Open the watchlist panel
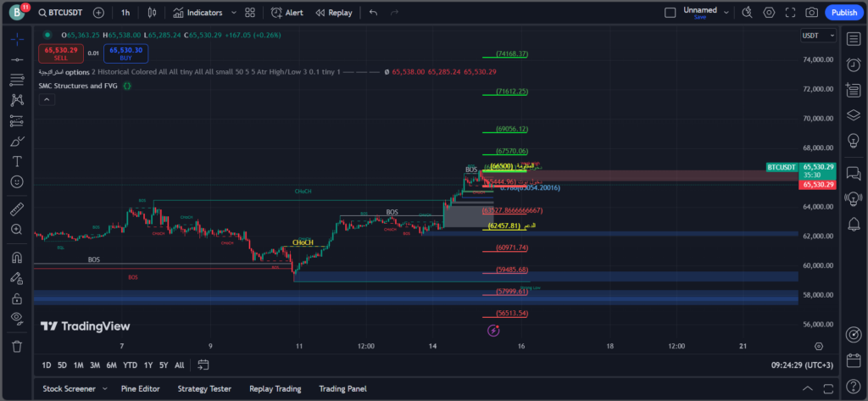 pos(854,38)
